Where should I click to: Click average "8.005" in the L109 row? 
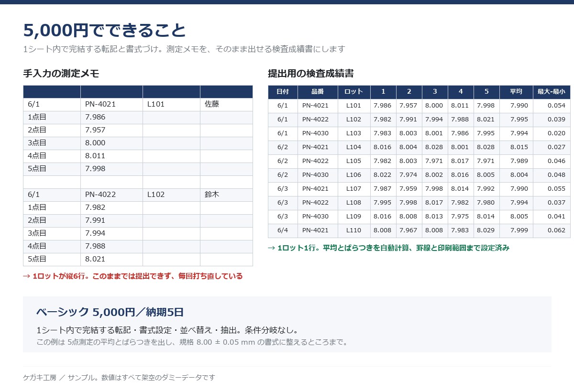pos(519,217)
